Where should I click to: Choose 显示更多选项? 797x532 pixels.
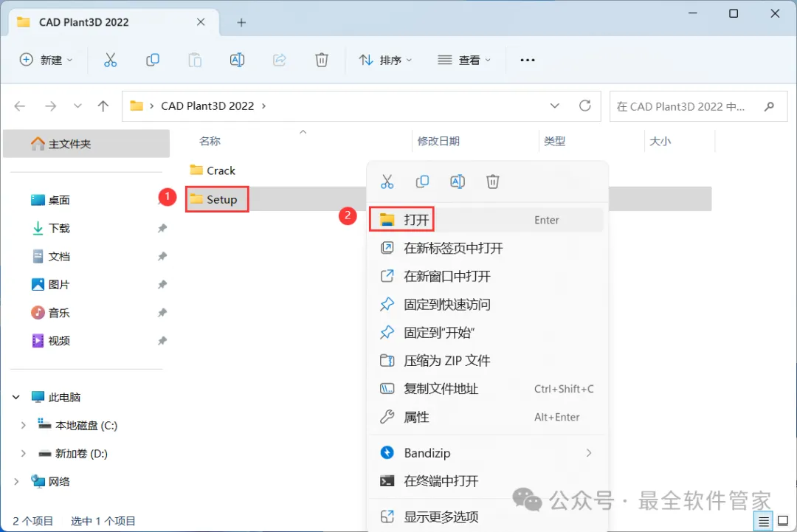(x=486, y=517)
